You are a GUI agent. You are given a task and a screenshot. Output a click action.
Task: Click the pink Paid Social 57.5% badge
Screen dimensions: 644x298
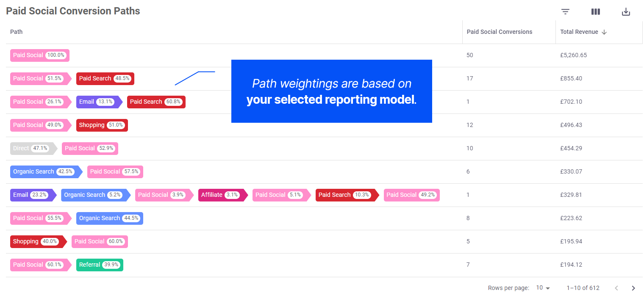point(115,171)
